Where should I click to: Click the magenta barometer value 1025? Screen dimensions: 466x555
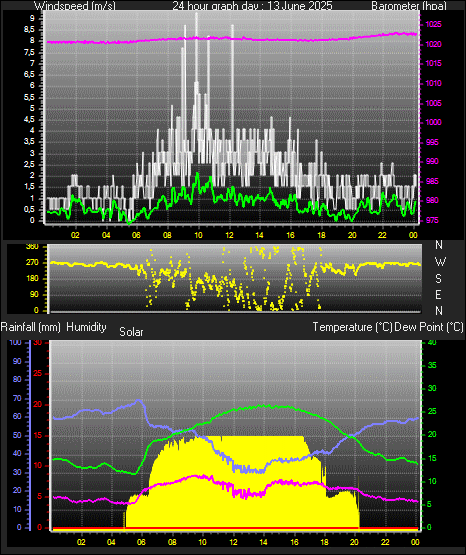pyautogui.click(x=433, y=24)
